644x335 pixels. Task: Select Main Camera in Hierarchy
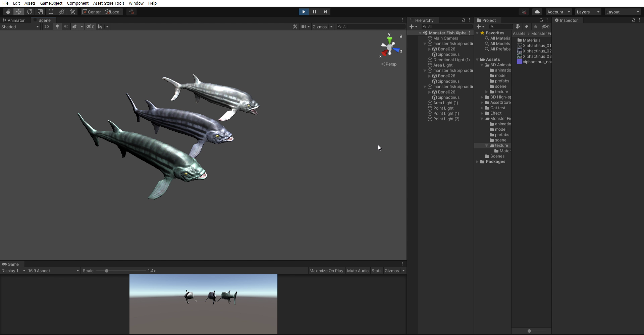pos(445,38)
